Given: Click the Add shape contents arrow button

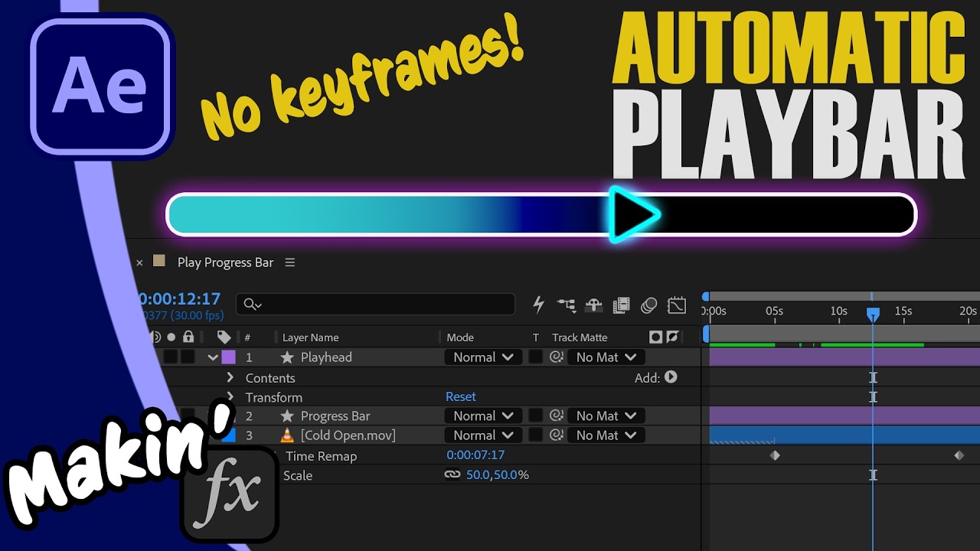Looking at the screenshot, I should [671, 377].
